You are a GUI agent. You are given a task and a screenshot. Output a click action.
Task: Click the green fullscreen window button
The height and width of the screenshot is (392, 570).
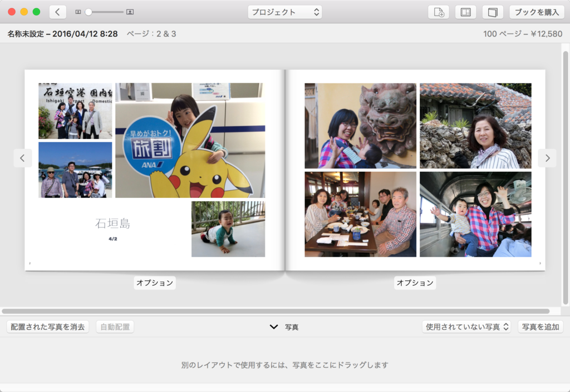(36, 12)
